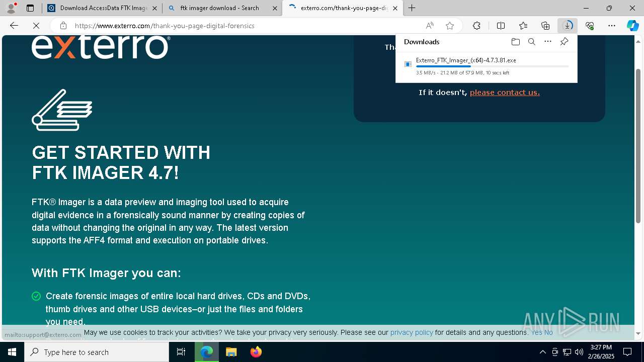Show hidden system tray icons
The height and width of the screenshot is (362, 644).
[x=542, y=352]
